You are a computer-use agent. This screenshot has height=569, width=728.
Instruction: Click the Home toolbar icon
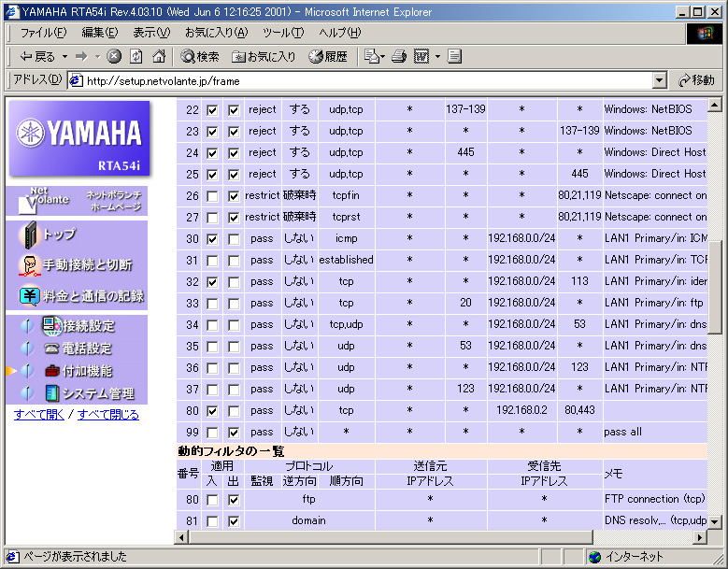159,57
